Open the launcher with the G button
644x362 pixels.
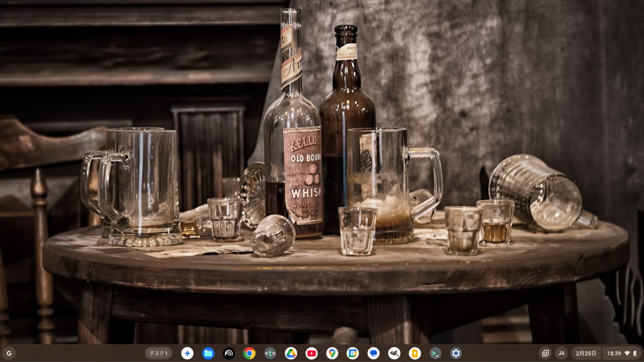9,353
